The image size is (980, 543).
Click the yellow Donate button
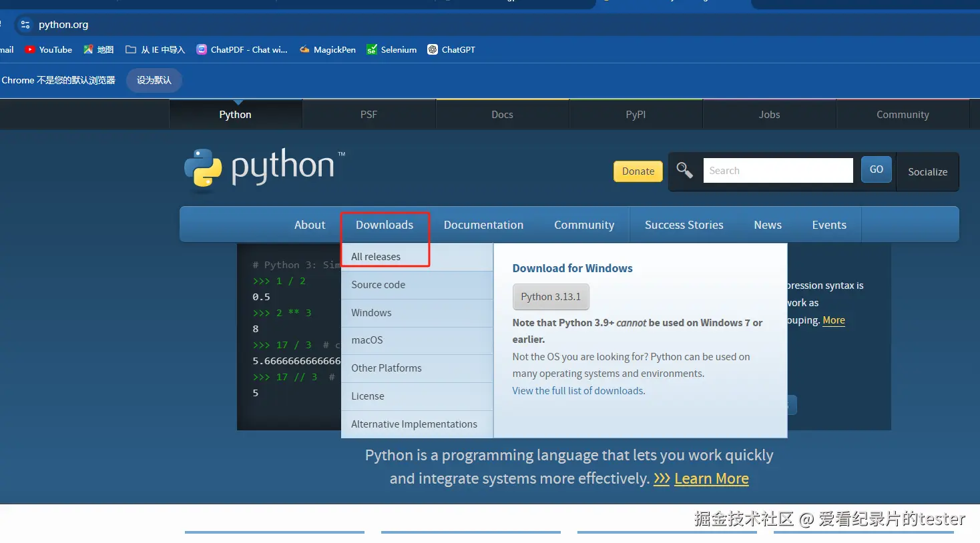(x=638, y=171)
